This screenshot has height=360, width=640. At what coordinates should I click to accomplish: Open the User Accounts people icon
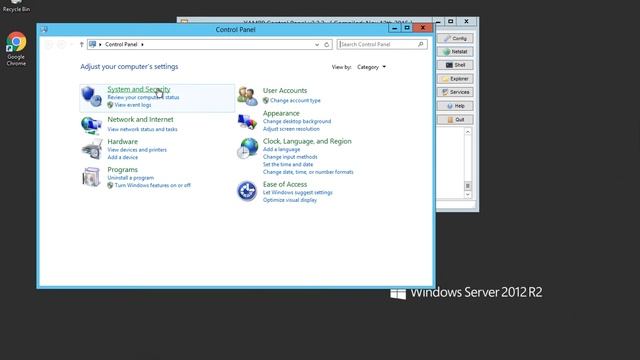click(247, 96)
